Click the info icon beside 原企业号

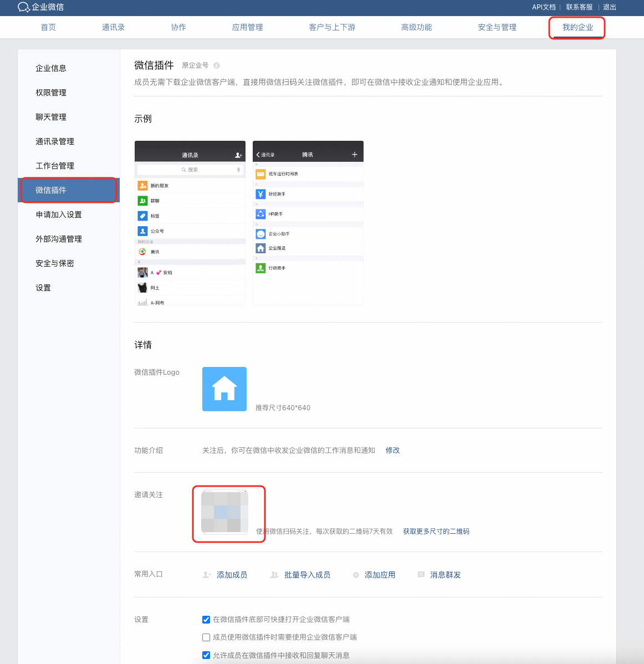pyautogui.click(x=217, y=65)
